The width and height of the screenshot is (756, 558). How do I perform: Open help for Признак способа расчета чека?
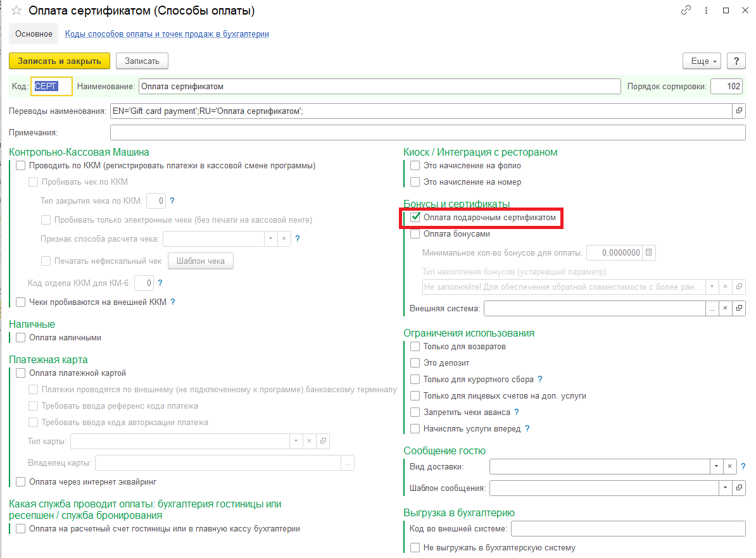(298, 239)
